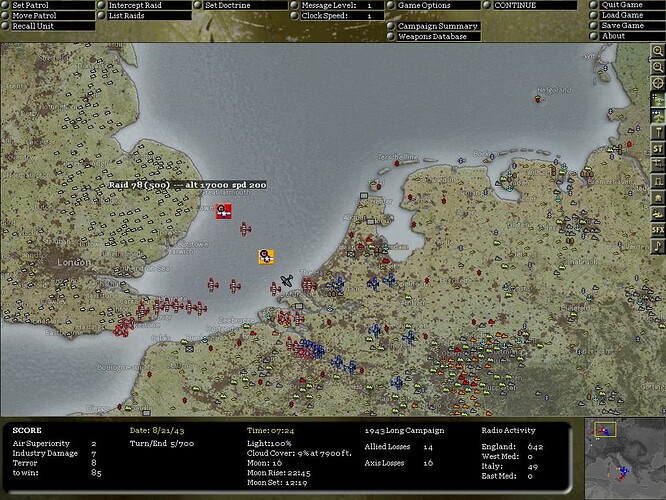Select the dark aircraft icon off the Dutch coast

(x=287, y=280)
